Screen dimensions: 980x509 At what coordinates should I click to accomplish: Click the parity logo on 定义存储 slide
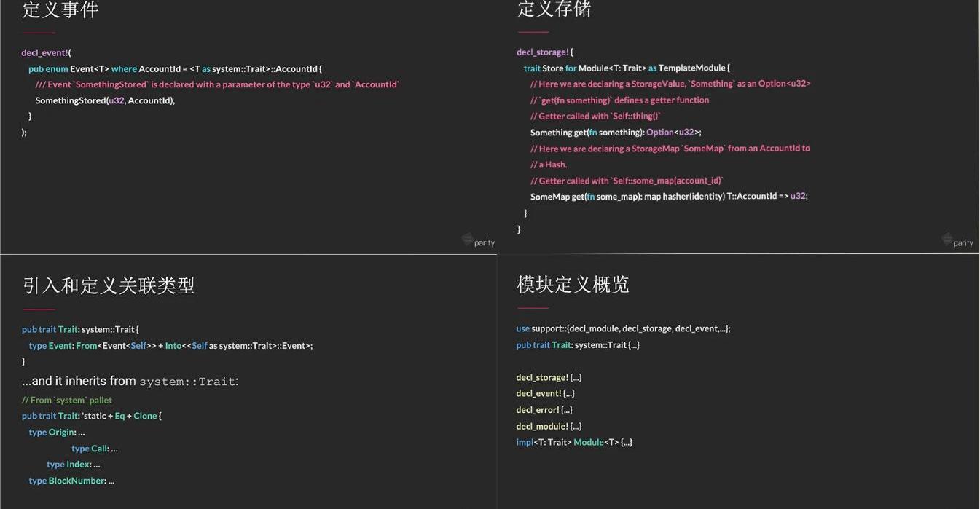[957, 240]
